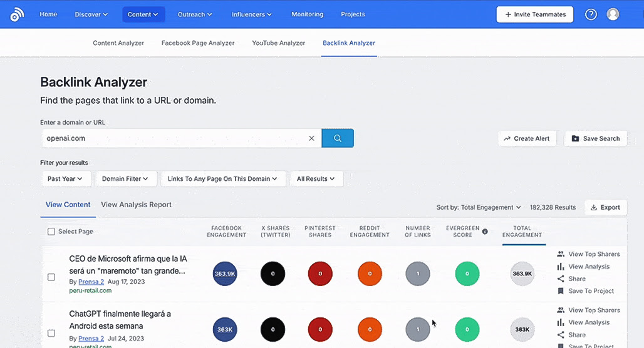Open Projects in the navbar
The width and height of the screenshot is (644, 348).
coord(353,14)
